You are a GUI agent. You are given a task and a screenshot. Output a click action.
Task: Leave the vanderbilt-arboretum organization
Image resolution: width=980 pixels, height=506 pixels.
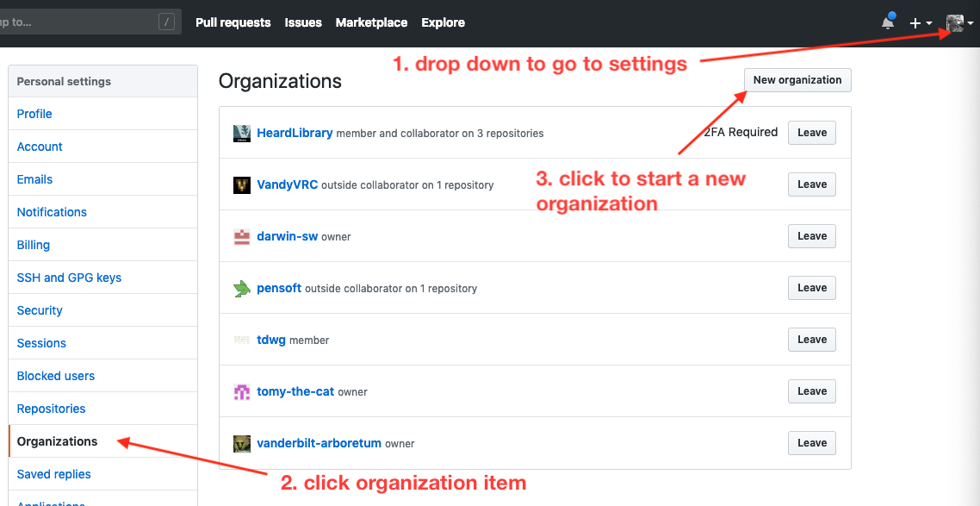(x=812, y=443)
